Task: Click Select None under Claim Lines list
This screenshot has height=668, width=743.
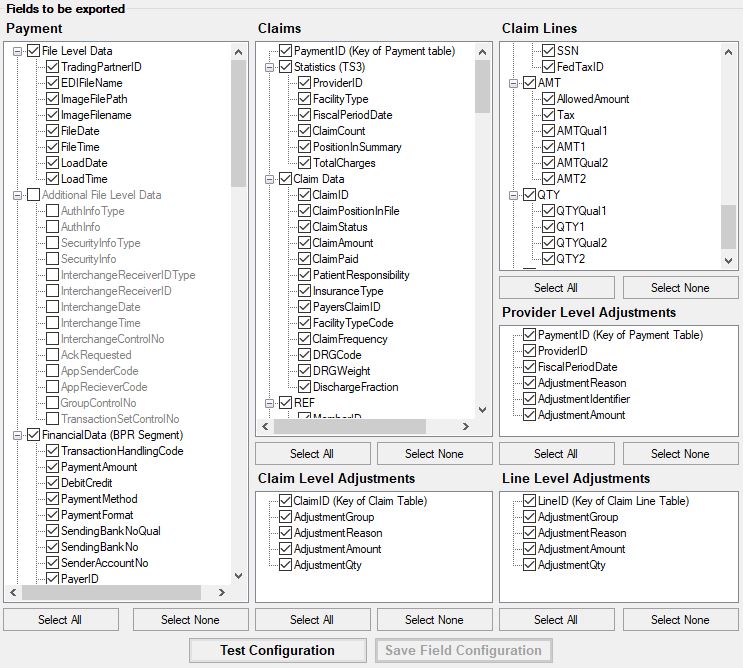Action: pyautogui.click(x=680, y=288)
